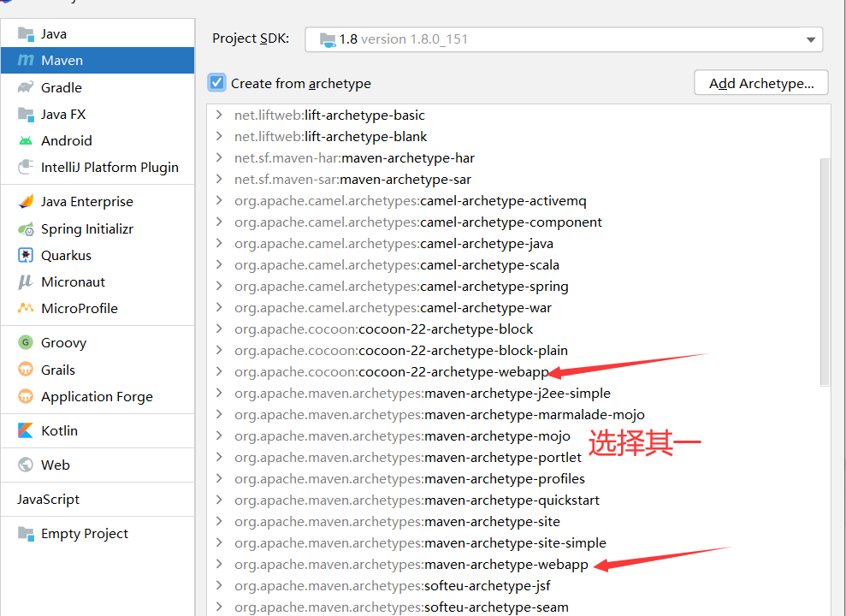Select camel-archetype-war row
The width and height of the screenshot is (846, 616).
393,307
